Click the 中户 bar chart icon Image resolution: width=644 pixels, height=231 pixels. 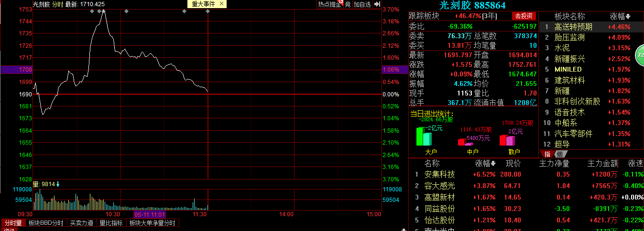(465, 141)
